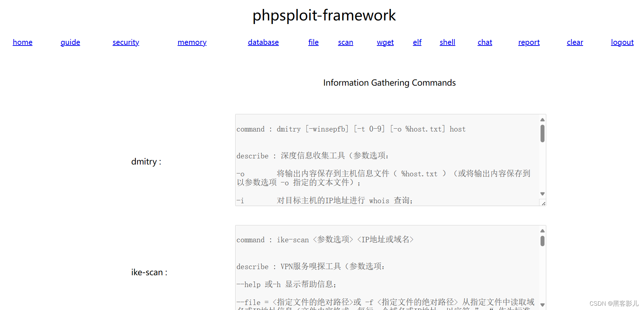Open the home link
This screenshot has height=310, width=644.
[23, 42]
